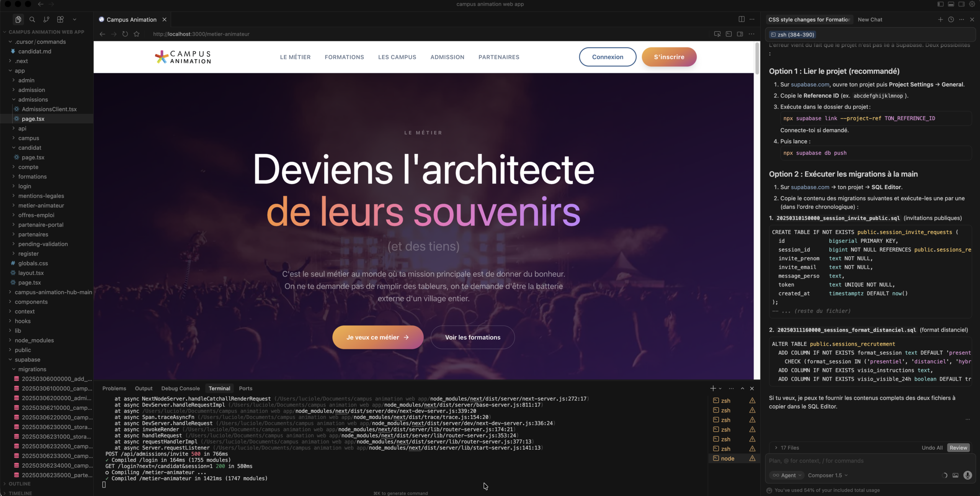Open the Source Control icon
The height and width of the screenshot is (496, 980).
pos(46,20)
